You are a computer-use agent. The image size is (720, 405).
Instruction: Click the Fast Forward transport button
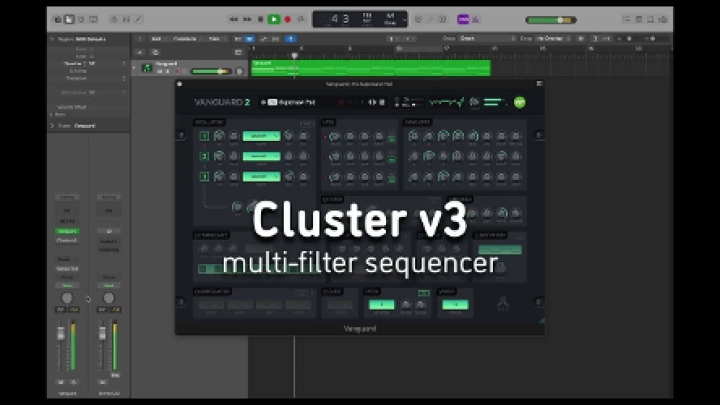pyautogui.click(x=247, y=19)
